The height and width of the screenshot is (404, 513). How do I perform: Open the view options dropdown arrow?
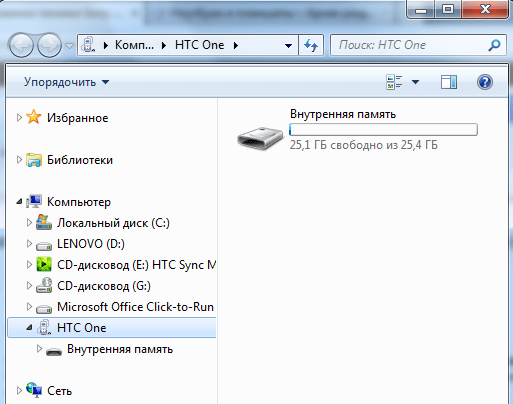point(415,82)
